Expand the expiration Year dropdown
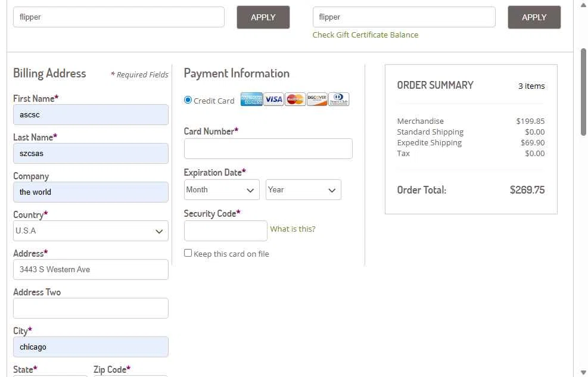Image resolution: width=588 pixels, height=377 pixels. pyautogui.click(x=303, y=190)
